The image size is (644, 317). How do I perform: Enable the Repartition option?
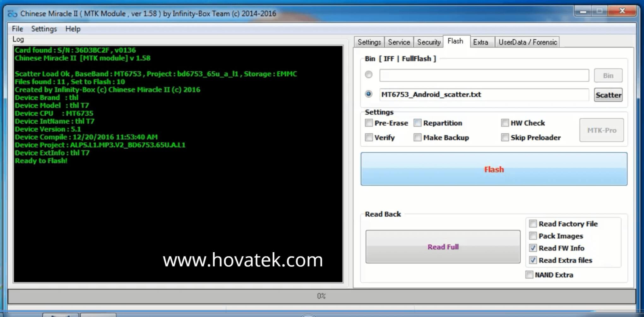coord(418,123)
